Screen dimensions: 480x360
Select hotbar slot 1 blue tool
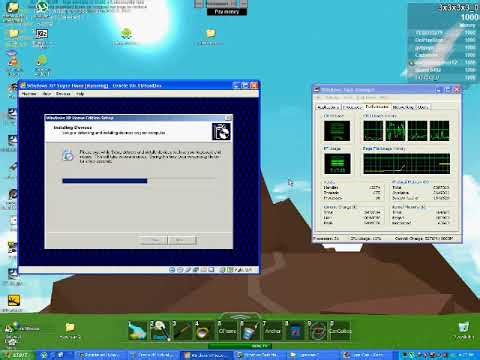(138, 330)
